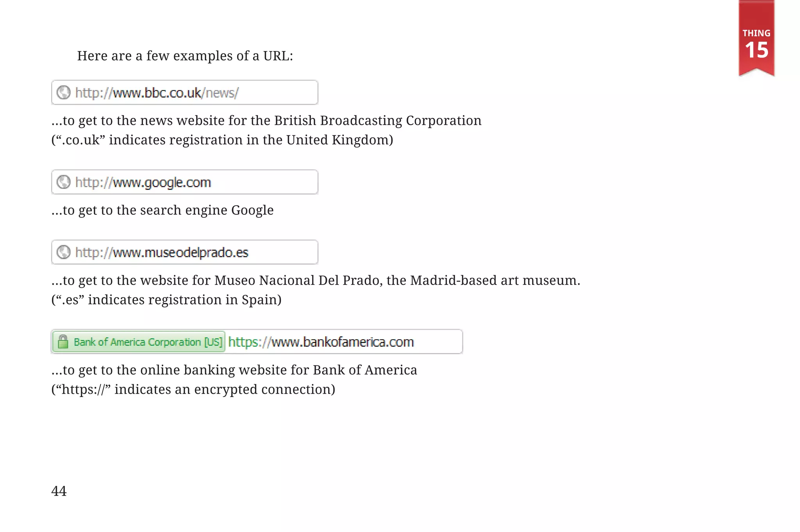Click the line about British Broadcasting Corporation
800x532 pixels.
pos(266,121)
